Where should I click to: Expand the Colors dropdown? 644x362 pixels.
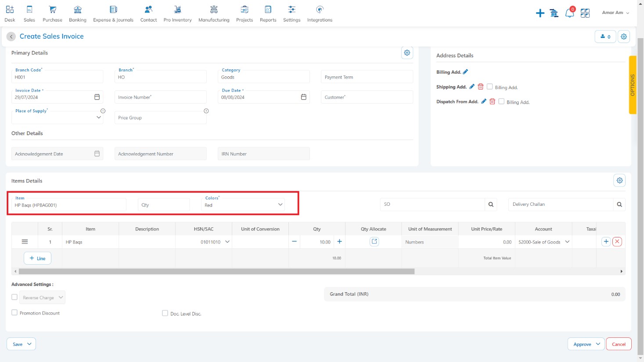280,204
